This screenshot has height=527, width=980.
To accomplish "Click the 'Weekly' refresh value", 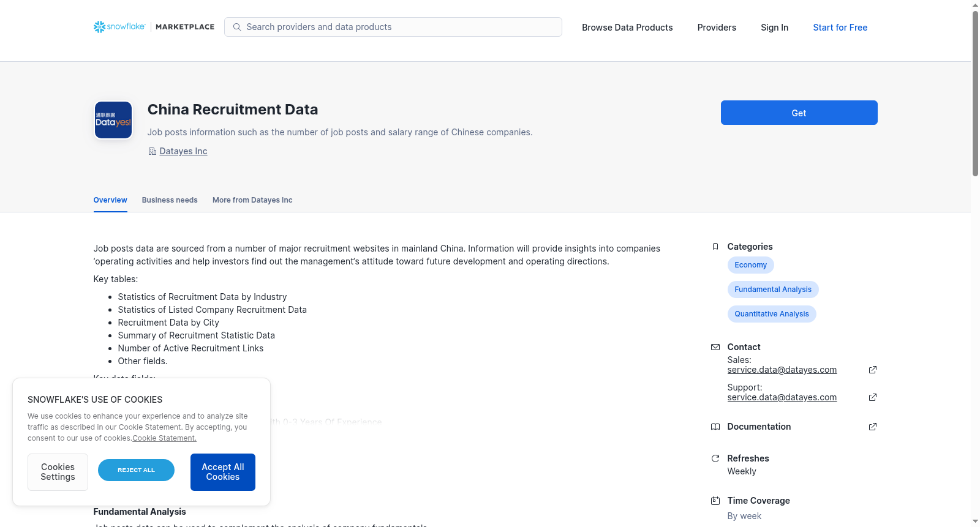I will [x=742, y=471].
